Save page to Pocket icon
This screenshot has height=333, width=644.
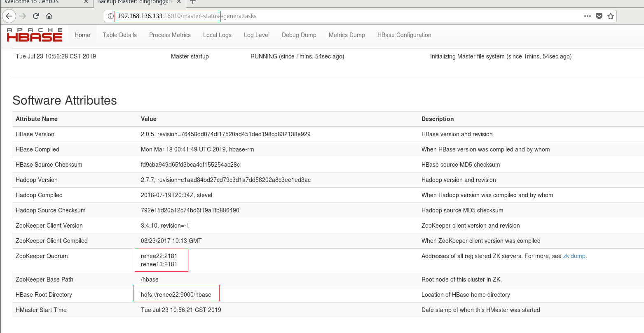click(599, 16)
